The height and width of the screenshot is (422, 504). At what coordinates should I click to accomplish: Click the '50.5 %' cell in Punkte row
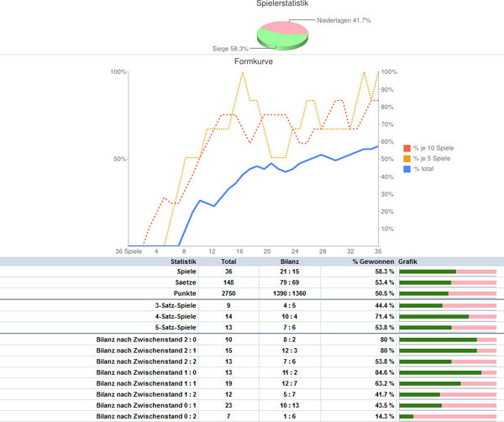[x=385, y=293]
